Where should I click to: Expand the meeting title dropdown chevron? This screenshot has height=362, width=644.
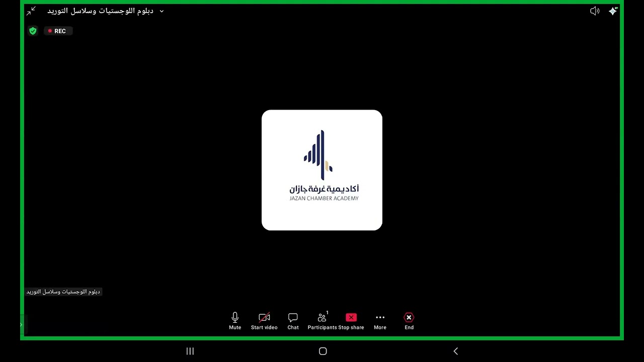click(x=162, y=11)
